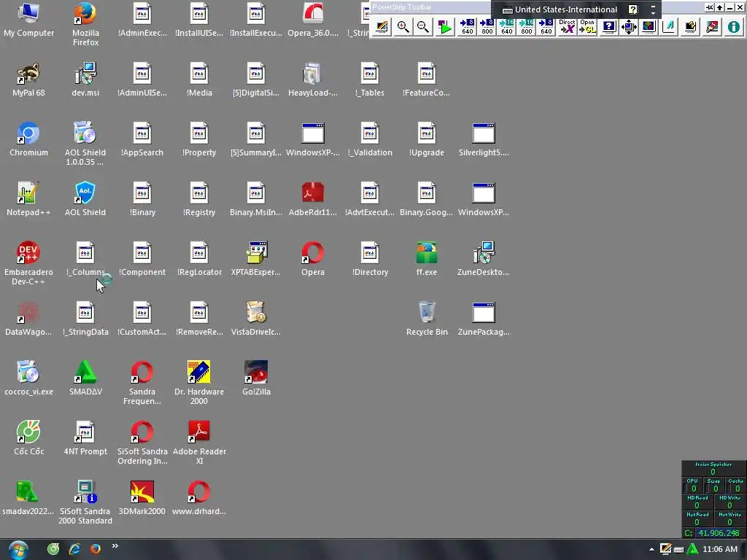
Task: Select the My Computer desktop icon
Action: 28,20
